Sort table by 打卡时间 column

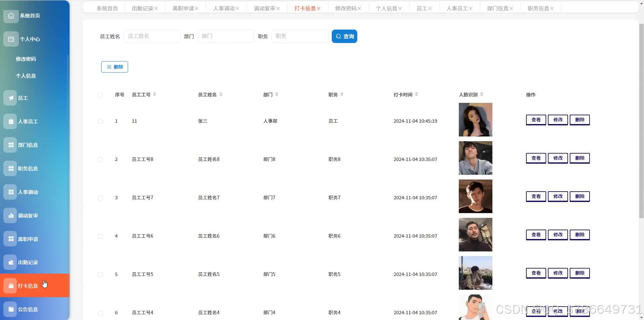tap(417, 94)
